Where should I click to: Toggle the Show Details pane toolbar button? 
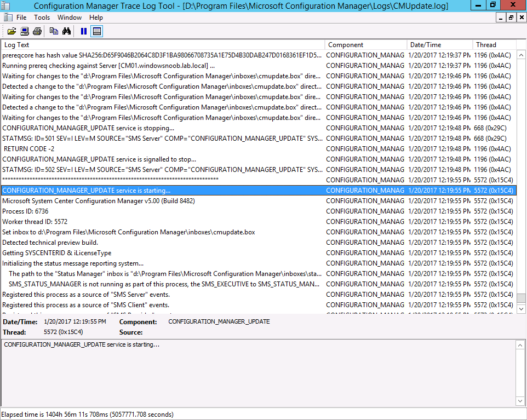point(97,31)
